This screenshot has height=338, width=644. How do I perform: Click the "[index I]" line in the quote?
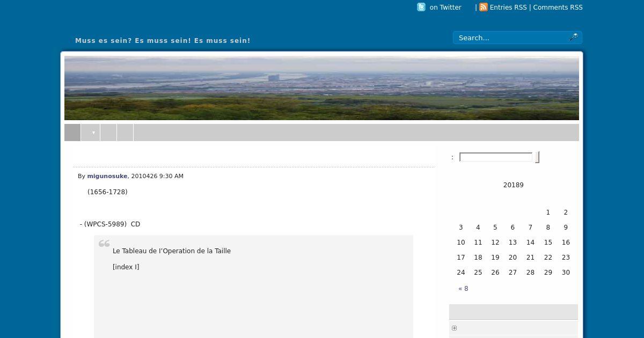pos(126,267)
